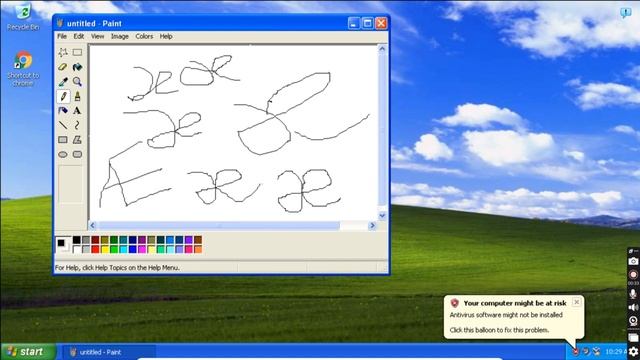Image resolution: width=640 pixels, height=360 pixels.
Task: Select the Polygon shape tool
Action: point(77,140)
